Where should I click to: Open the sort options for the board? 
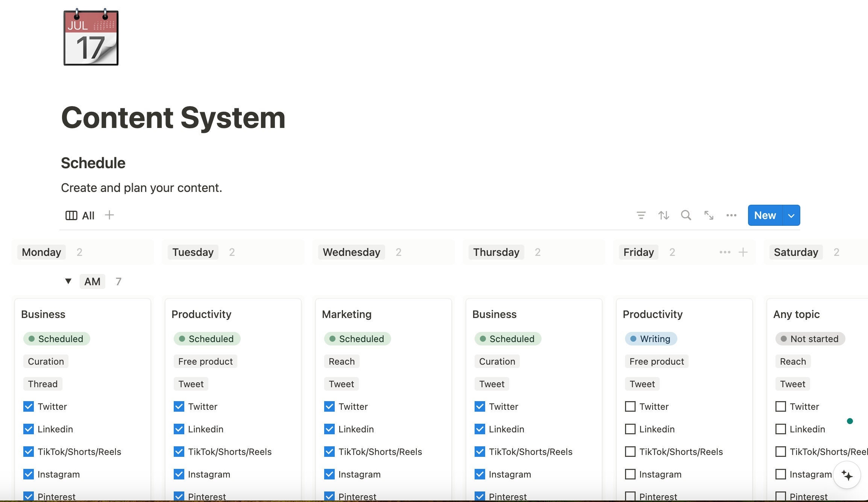(x=663, y=215)
